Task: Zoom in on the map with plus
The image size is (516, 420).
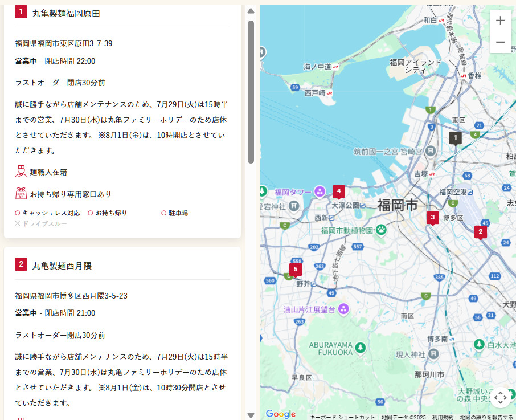Action: 500,21
